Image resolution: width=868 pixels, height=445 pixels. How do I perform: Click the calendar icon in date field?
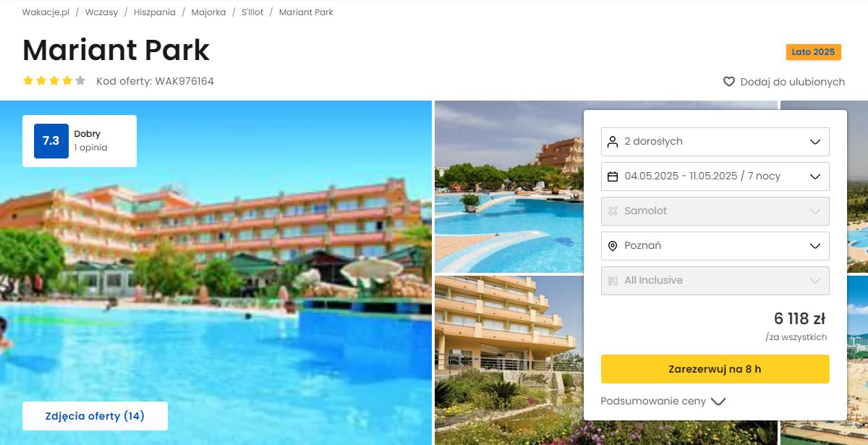(x=613, y=177)
